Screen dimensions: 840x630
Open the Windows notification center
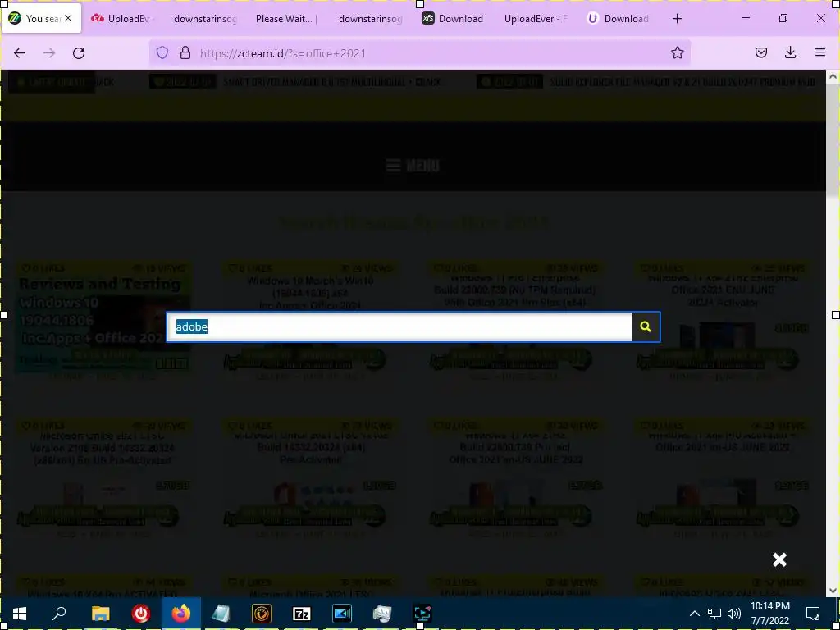(x=813, y=614)
